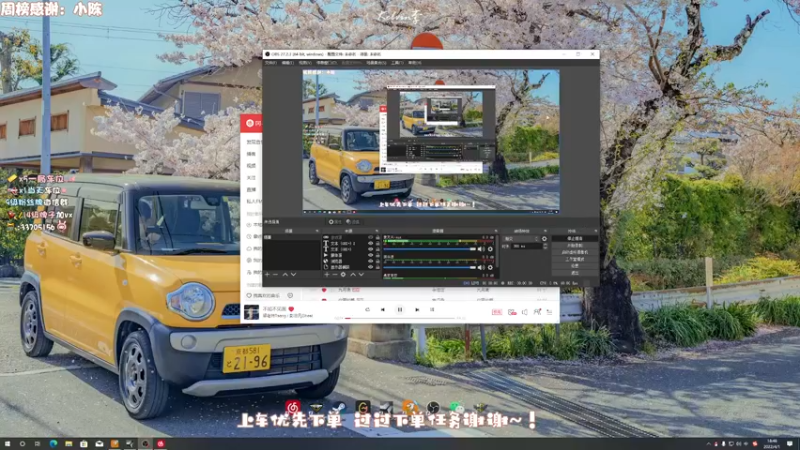Click 退出 exit button in OBS
The image size is (800, 450).
pyautogui.click(x=574, y=273)
